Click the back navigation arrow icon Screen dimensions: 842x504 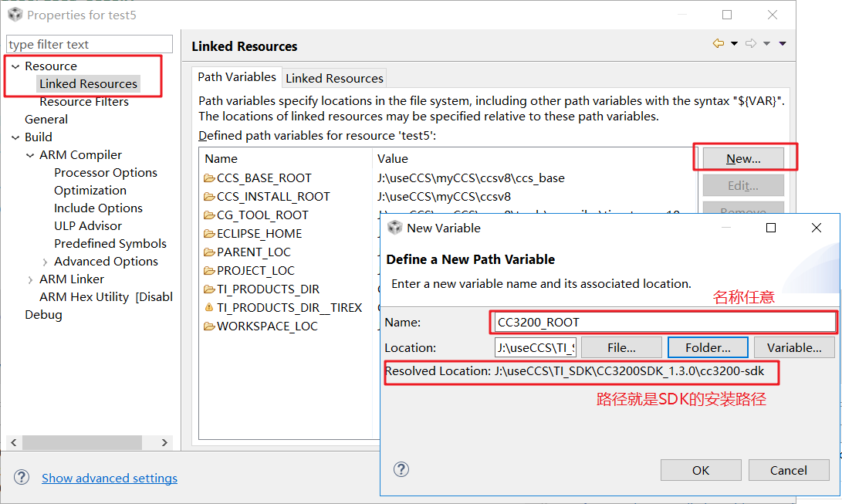(x=719, y=44)
